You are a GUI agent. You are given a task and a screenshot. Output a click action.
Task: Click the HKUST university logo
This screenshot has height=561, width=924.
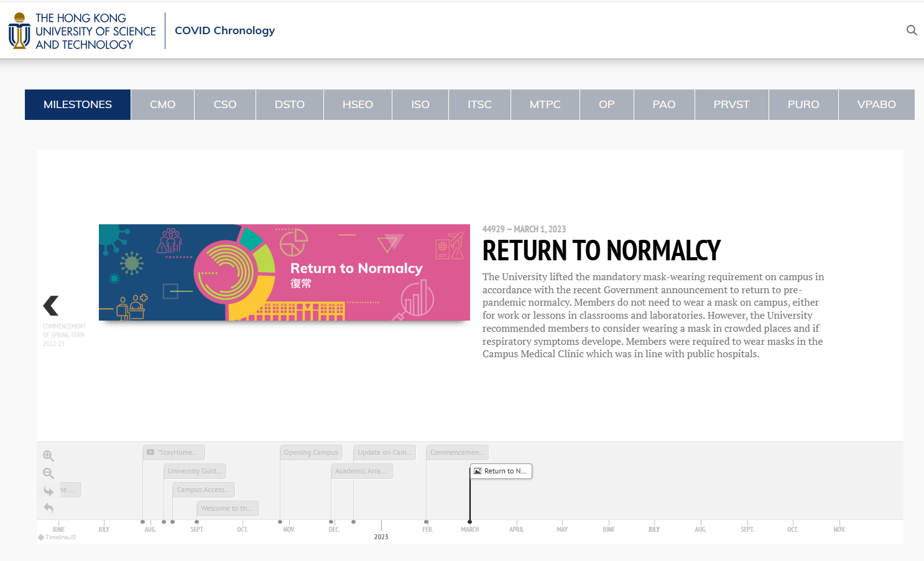coord(19,30)
